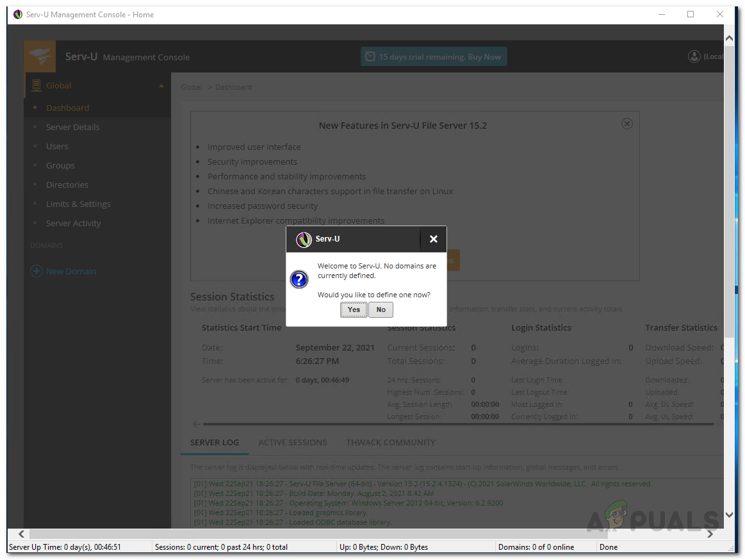Click No in the Serv-U dialog

tap(381, 309)
